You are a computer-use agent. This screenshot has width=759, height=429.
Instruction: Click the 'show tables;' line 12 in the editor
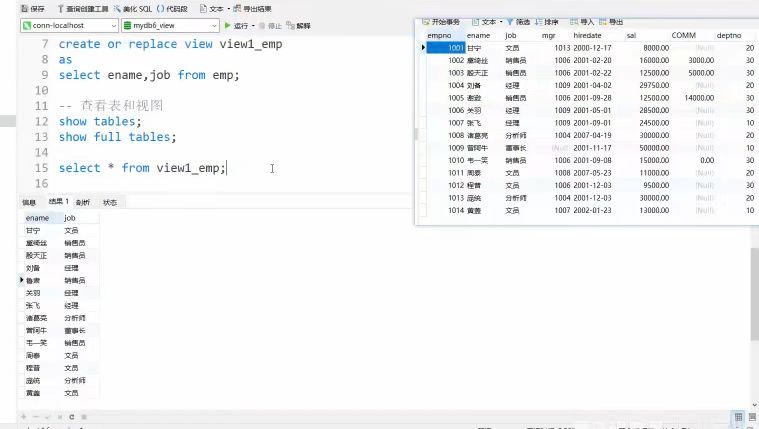(100, 122)
